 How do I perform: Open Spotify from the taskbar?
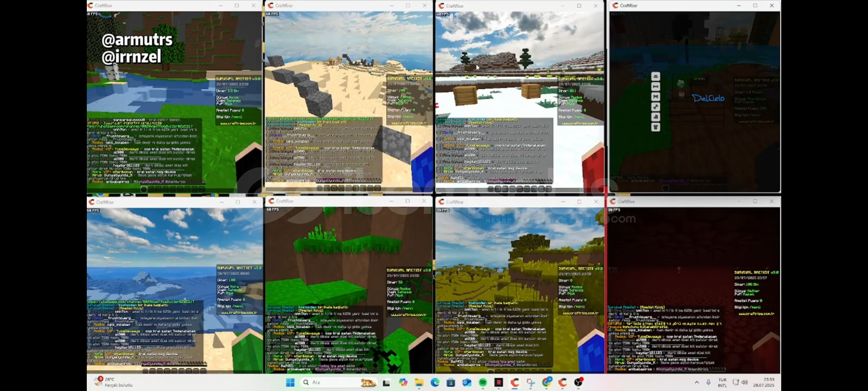pos(483,382)
